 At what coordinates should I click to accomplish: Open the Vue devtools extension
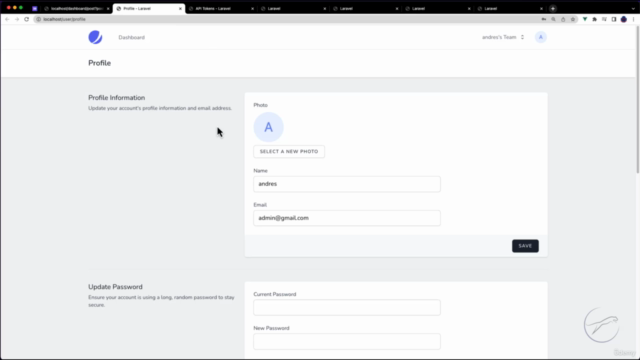click(x=585, y=19)
